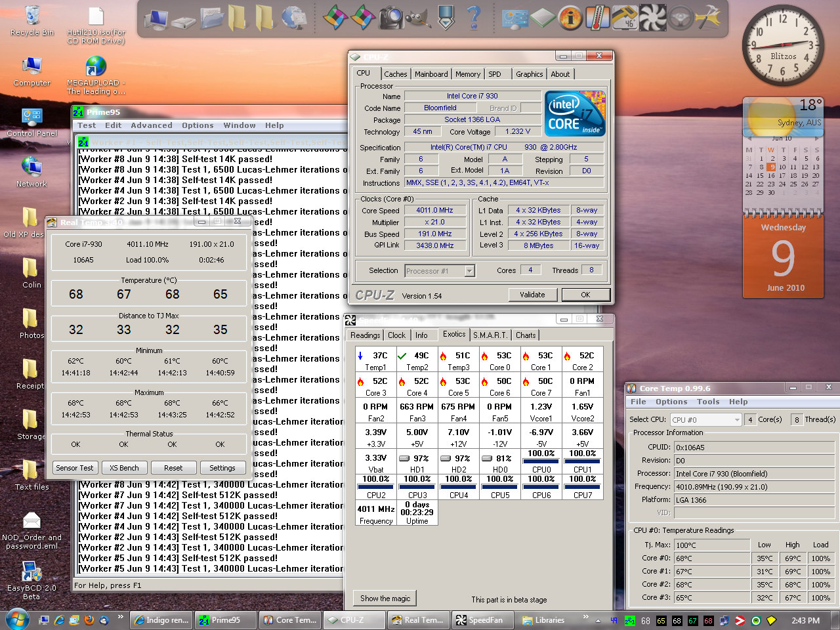Select the Hutil210.iso file on desktop
This screenshot has height=630, width=840.
(x=96, y=25)
